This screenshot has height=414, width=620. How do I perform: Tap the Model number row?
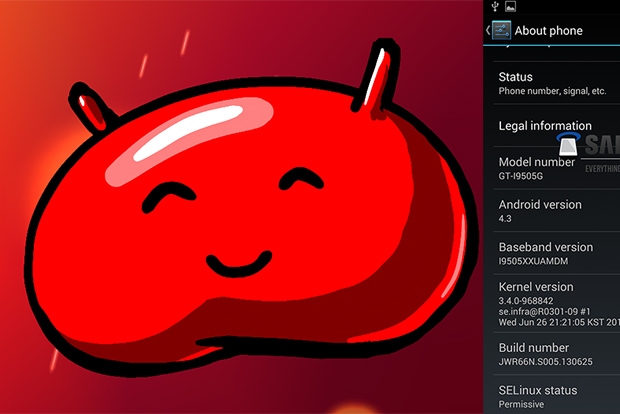(x=557, y=168)
